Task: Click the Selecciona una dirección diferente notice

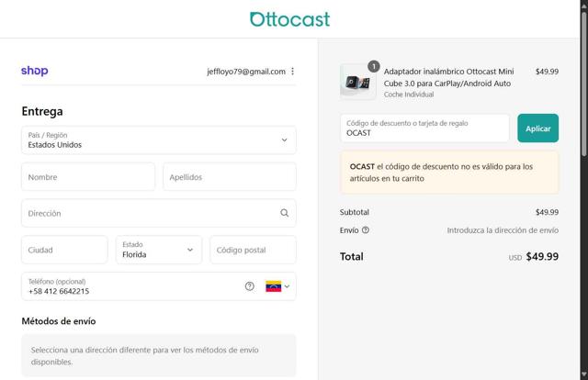Action: [159, 355]
